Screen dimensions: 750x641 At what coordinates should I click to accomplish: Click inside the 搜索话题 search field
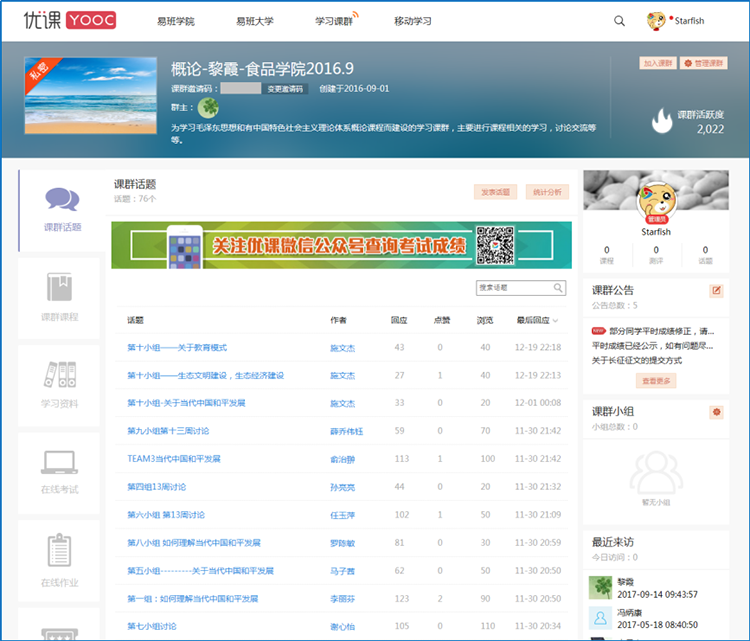(x=512, y=288)
